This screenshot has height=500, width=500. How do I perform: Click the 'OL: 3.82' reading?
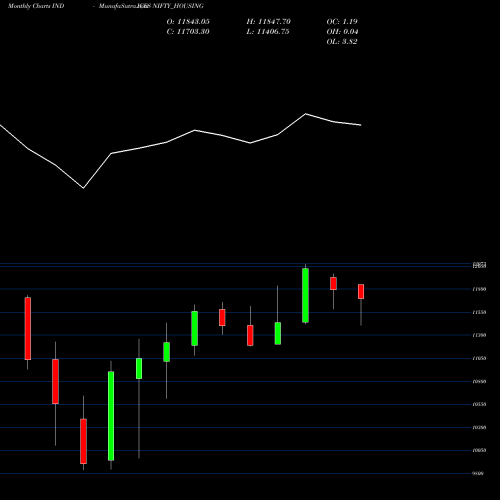point(342,42)
